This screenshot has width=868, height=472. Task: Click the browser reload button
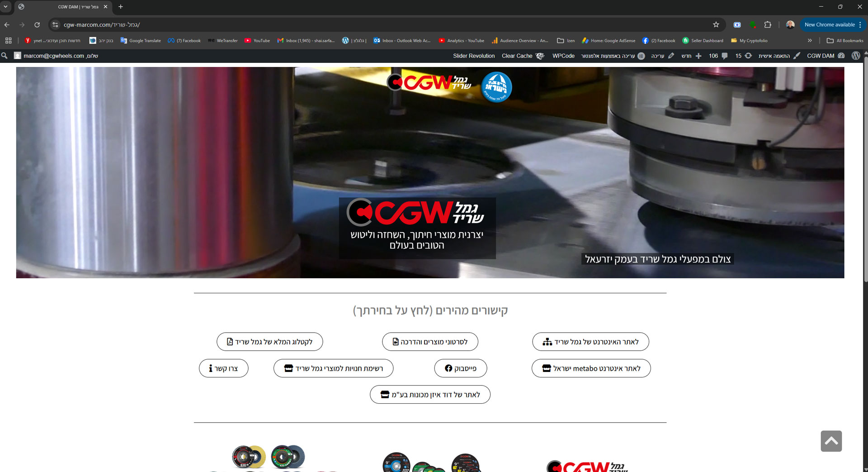tap(37, 24)
